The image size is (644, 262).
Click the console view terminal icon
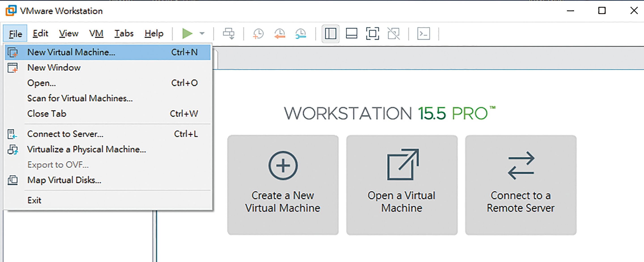click(x=424, y=34)
